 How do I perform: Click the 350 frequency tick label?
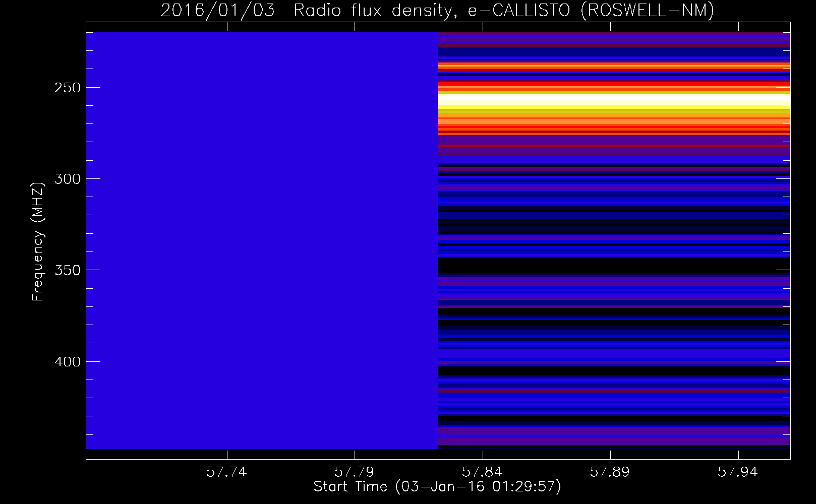(x=68, y=270)
